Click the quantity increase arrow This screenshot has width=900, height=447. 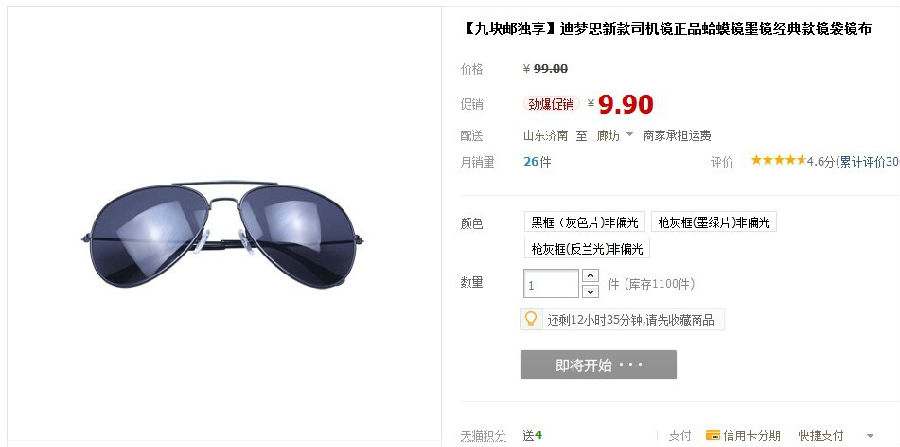590,276
